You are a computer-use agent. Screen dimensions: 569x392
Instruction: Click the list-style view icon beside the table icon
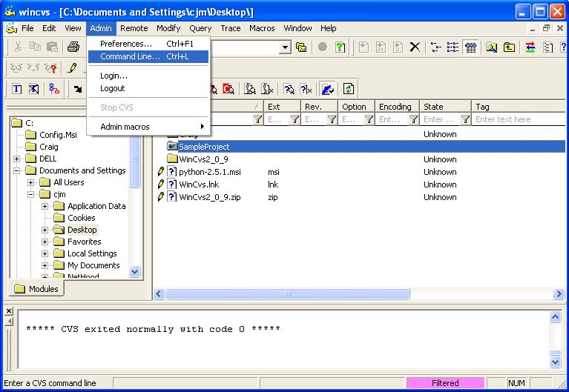[x=453, y=47]
